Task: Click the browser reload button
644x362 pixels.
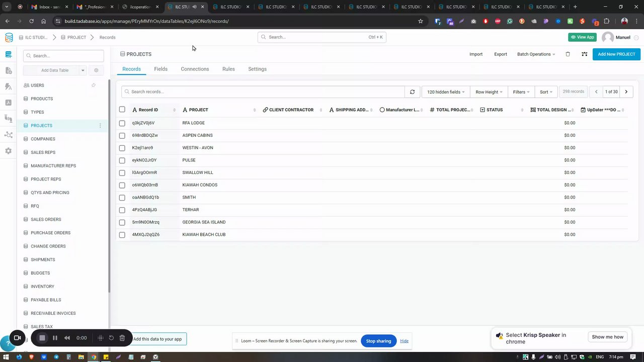Action: click(x=31, y=21)
